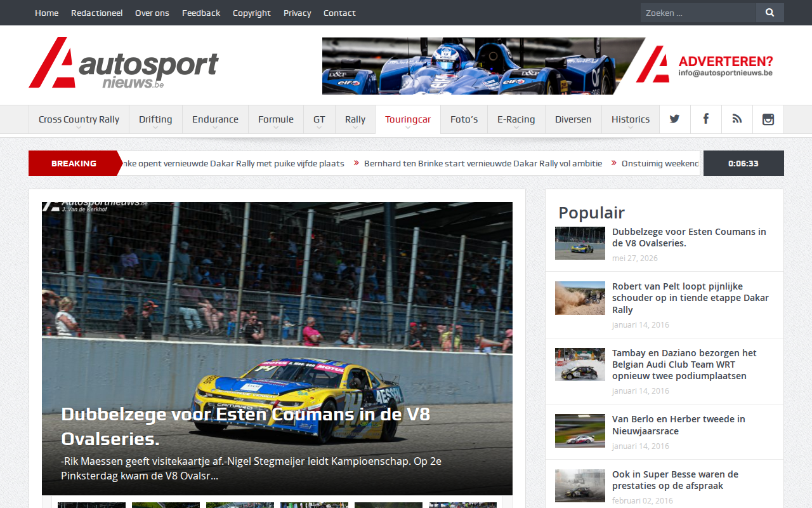Viewport: 812px width, 508px height.
Task: Open the Over ons page
Action: click(x=152, y=13)
